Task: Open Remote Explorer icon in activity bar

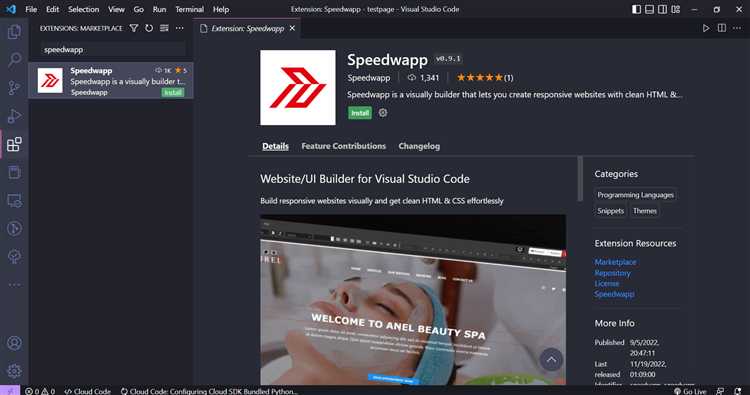Action: tap(14, 200)
